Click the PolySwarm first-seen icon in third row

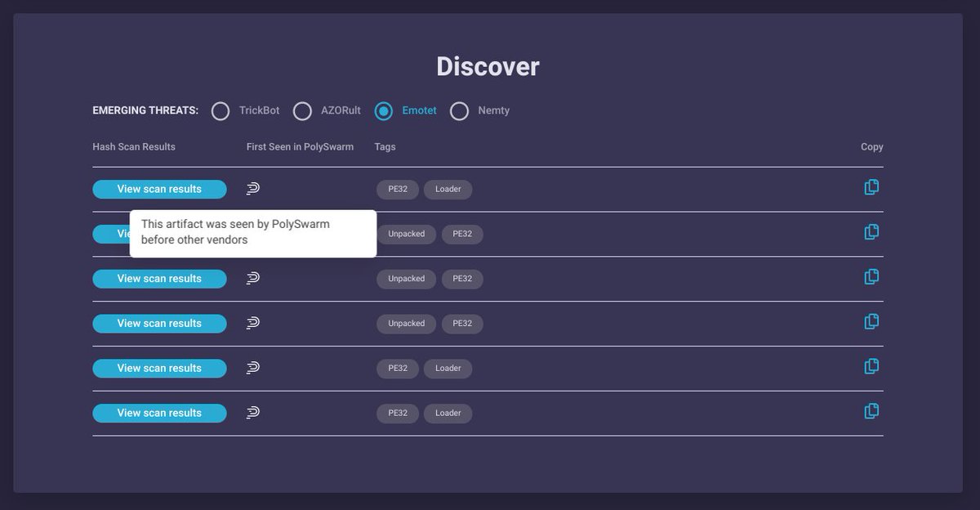[x=253, y=279]
